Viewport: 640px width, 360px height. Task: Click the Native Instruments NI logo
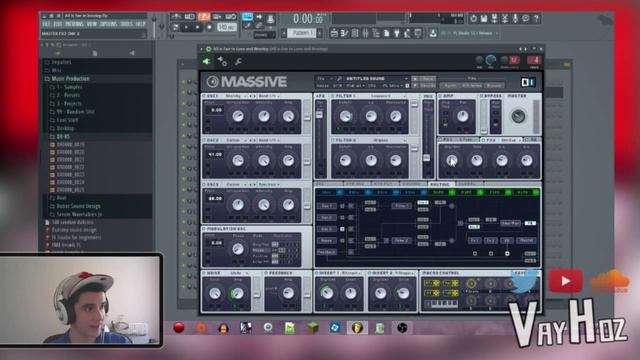(x=528, y=82)
